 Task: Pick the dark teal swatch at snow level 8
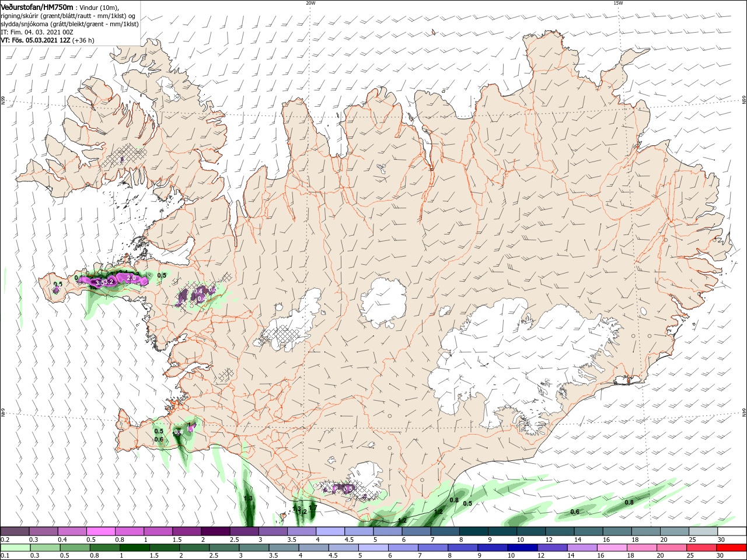click(474, 531)
